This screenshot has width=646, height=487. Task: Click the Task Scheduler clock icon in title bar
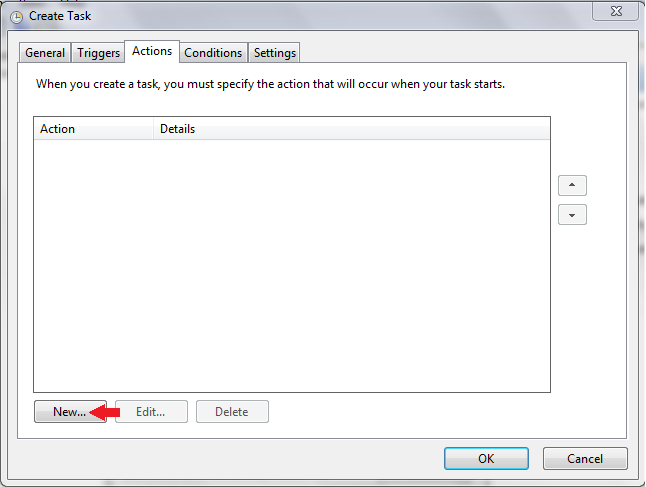tap(16, 17)
